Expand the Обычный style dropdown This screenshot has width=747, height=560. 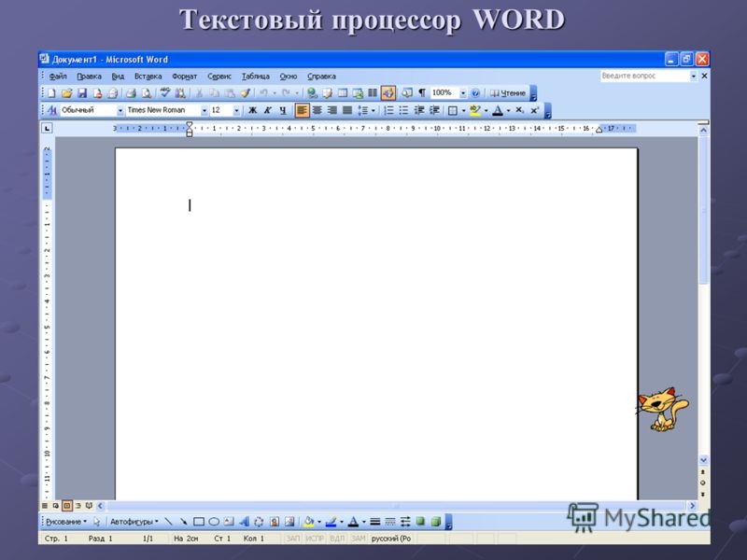[120, 110]
